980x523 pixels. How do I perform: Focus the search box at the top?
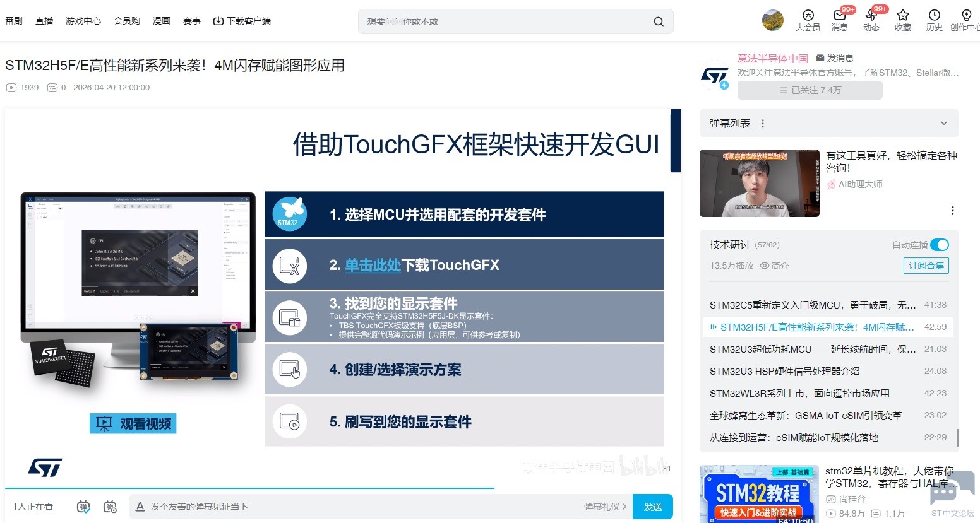515,21
